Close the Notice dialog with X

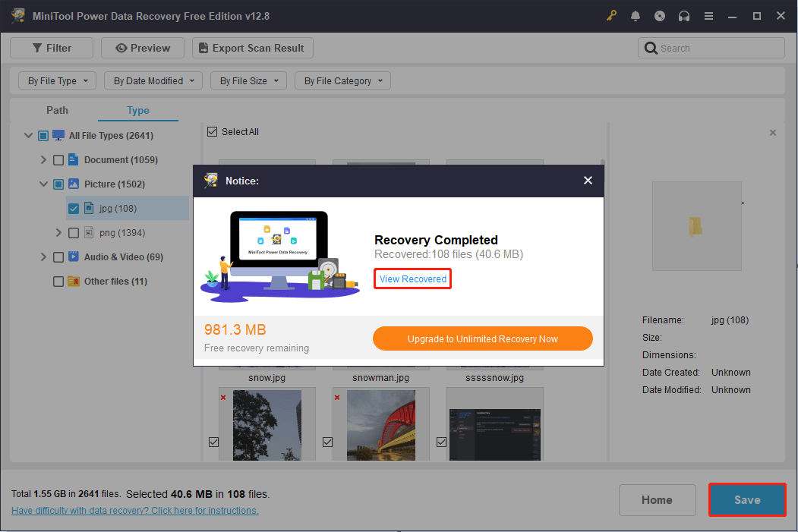pyautogui.click(x=588, y=181)
